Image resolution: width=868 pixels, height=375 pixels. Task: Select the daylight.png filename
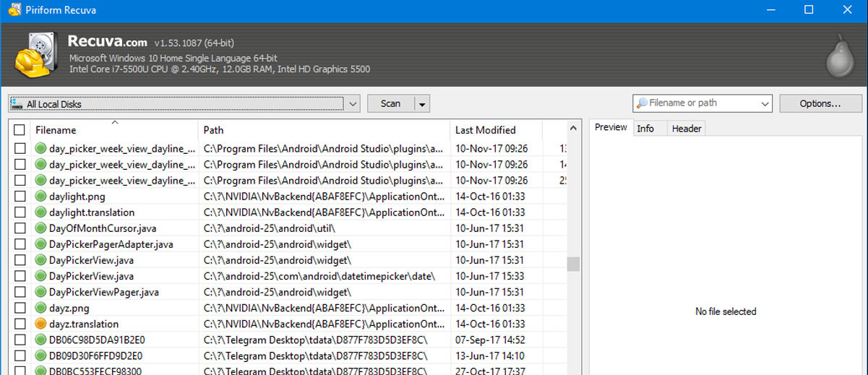point(77,197)
